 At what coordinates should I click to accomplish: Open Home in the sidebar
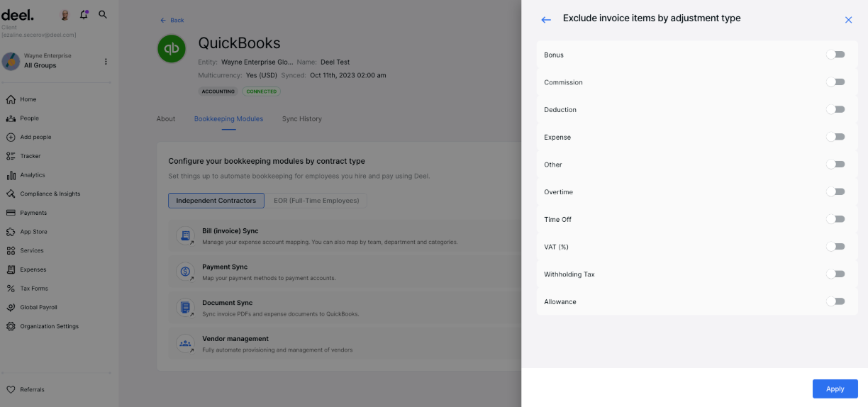pos(28,99)
